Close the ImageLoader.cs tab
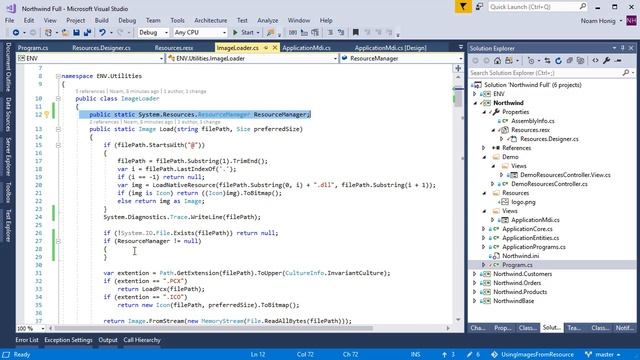 (x=275, y=48)
